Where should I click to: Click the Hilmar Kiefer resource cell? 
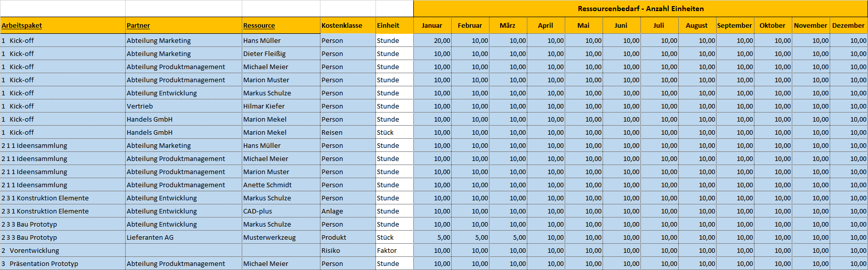tap(281, 106)
